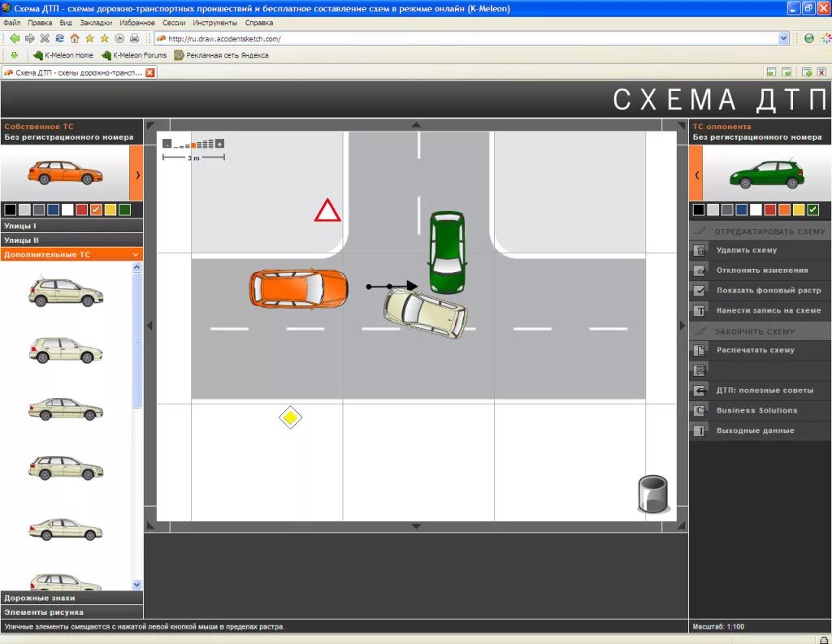The height and width of the screenshot is (644, 832).
Task: Select the black direction arrow on the road
Action: click(392, 286)
